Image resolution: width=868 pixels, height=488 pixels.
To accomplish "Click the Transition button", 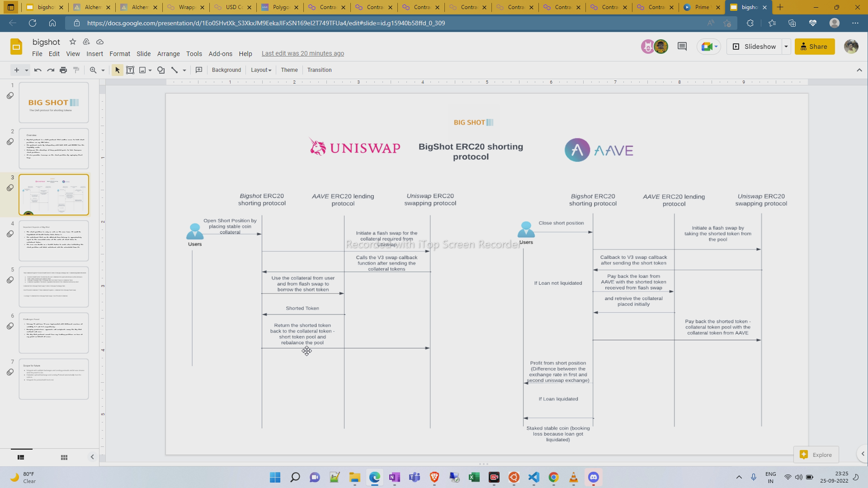I will tap(319, 70).
